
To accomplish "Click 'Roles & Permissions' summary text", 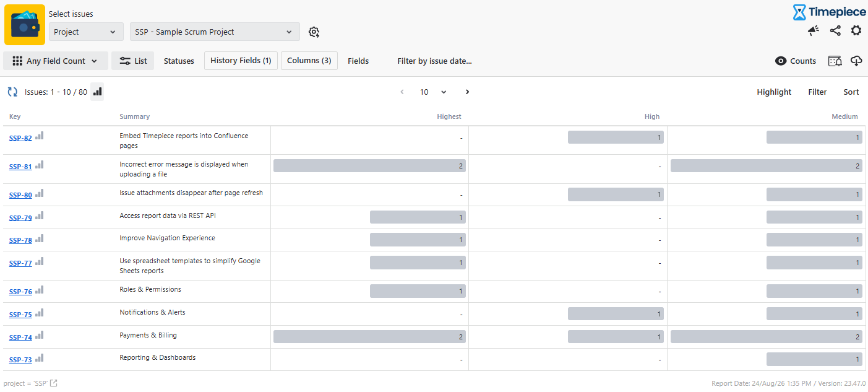I will click(x=150, y=289).
